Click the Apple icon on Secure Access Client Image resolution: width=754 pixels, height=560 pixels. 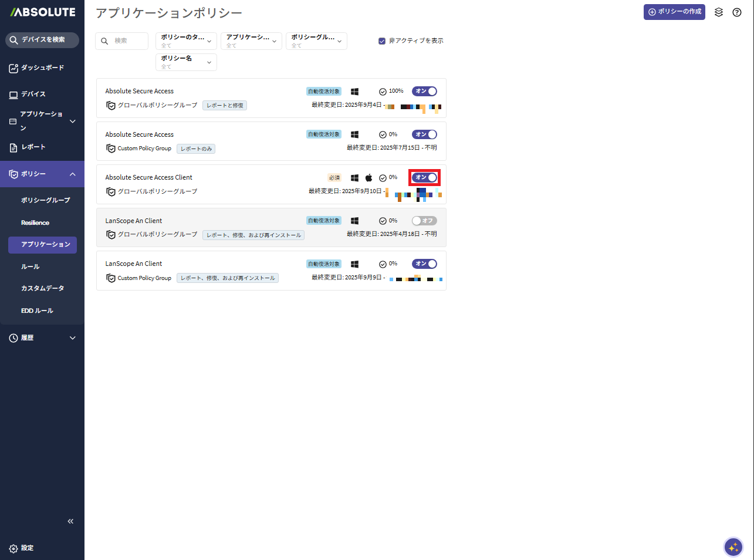(x=369, y=178)
